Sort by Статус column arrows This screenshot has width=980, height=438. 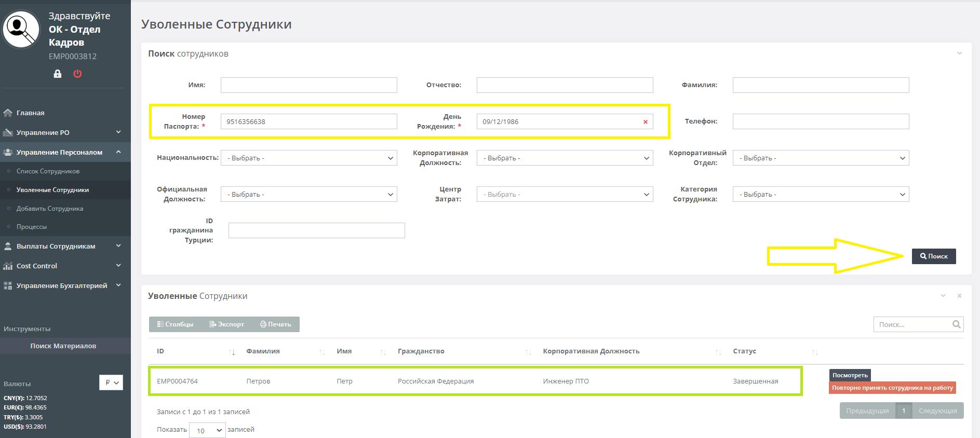click(815, 352)
